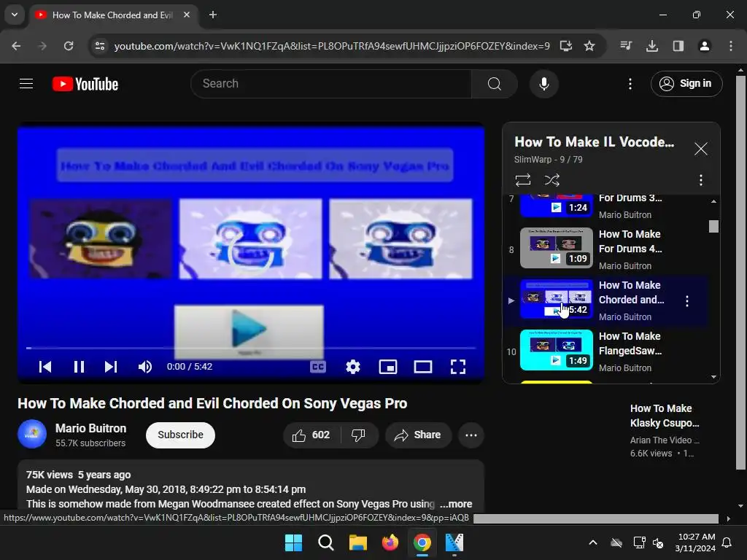This screenshot has width=747, height=560.
Task: Open YouTube settings three-dot menu
Action: [x=630, y=84]
